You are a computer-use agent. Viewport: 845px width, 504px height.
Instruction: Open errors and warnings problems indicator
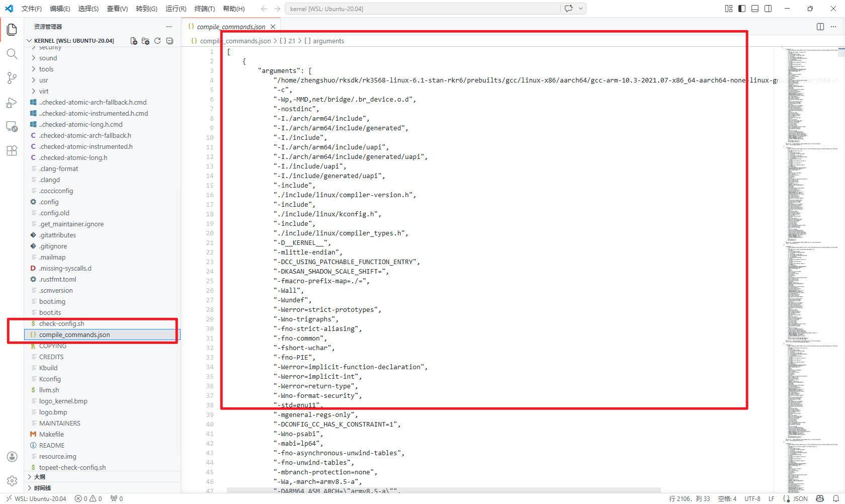point(89,498)
